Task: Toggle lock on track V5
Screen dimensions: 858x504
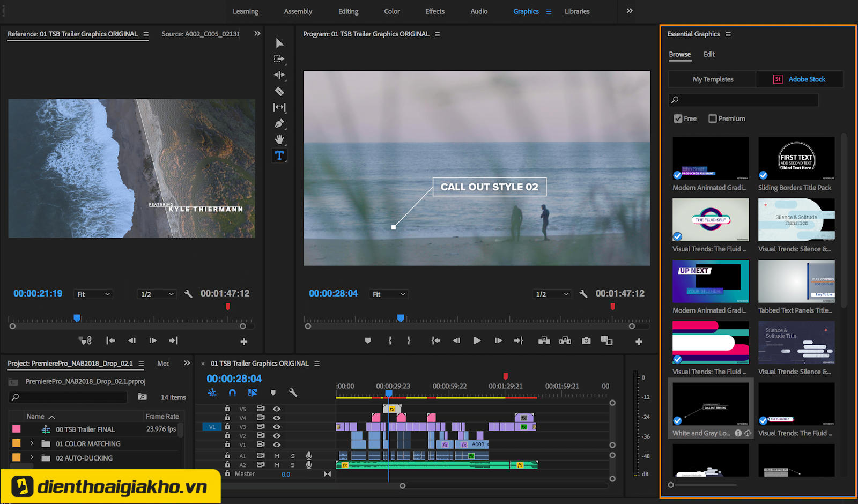Action: pos(227,409)
